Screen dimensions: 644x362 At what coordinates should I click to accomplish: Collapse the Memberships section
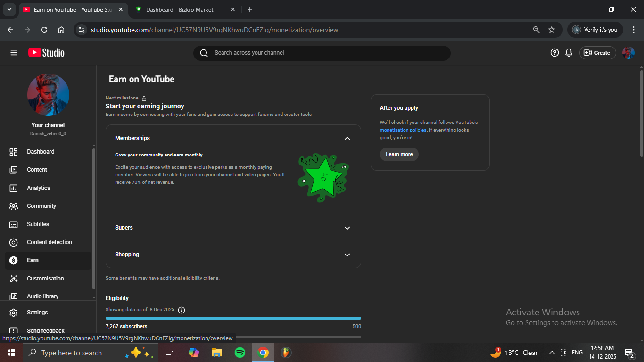[347, 138]
